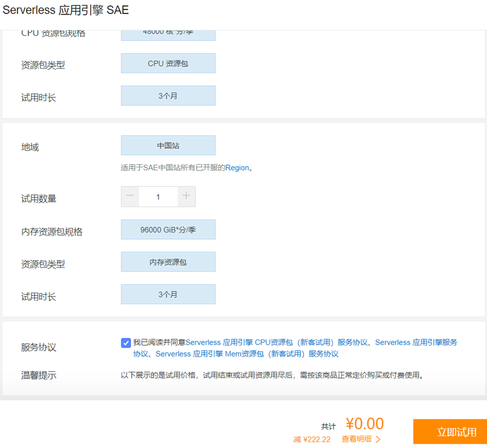Open Serverless 应用引擎 Mem资源包 服务协议 link
The image size is (487, 448).
click(x=247, y=354)
